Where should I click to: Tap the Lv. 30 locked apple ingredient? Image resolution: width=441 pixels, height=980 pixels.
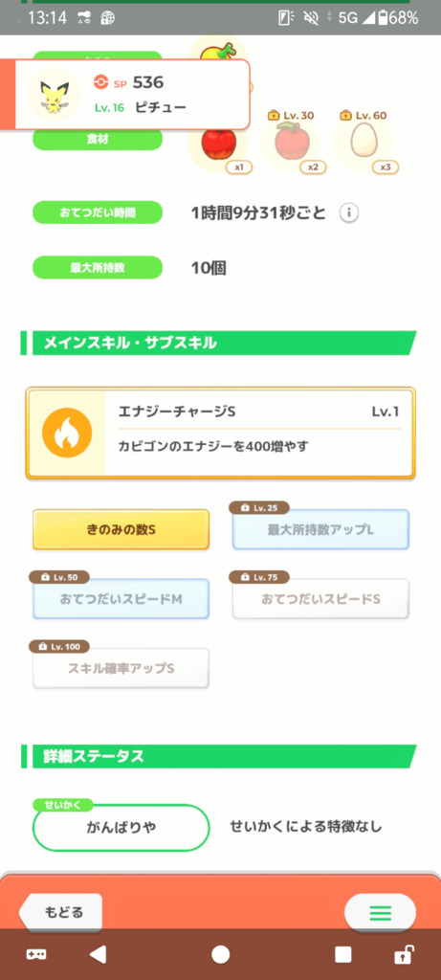tap(291, 142)
